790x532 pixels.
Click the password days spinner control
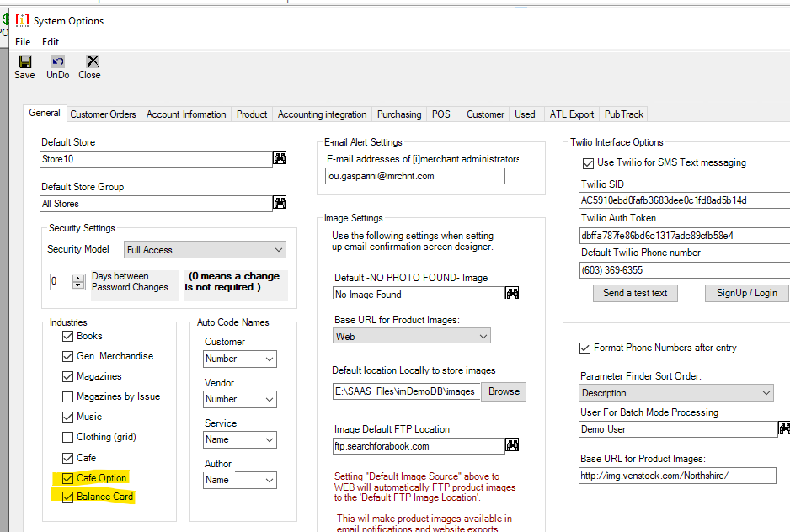78,281
